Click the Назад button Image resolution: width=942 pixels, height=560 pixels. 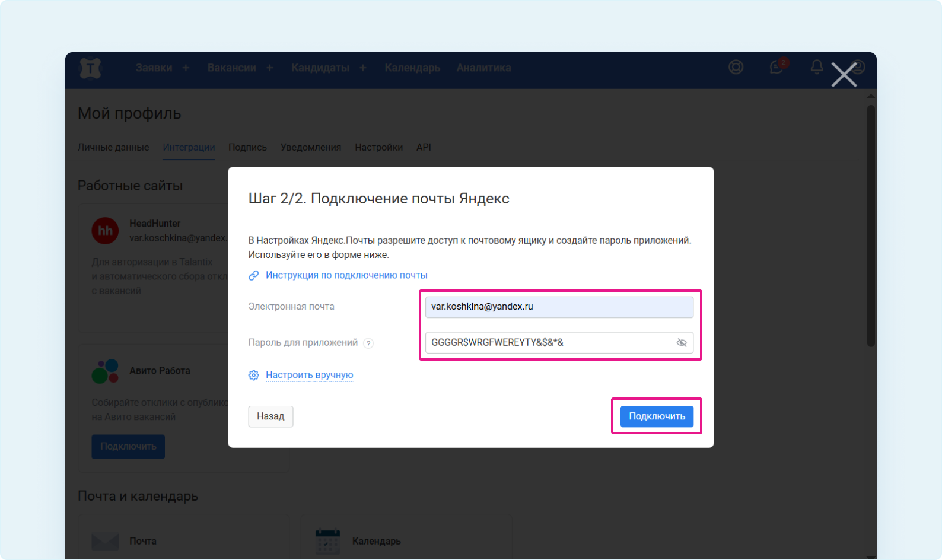[x=270, y=416]
